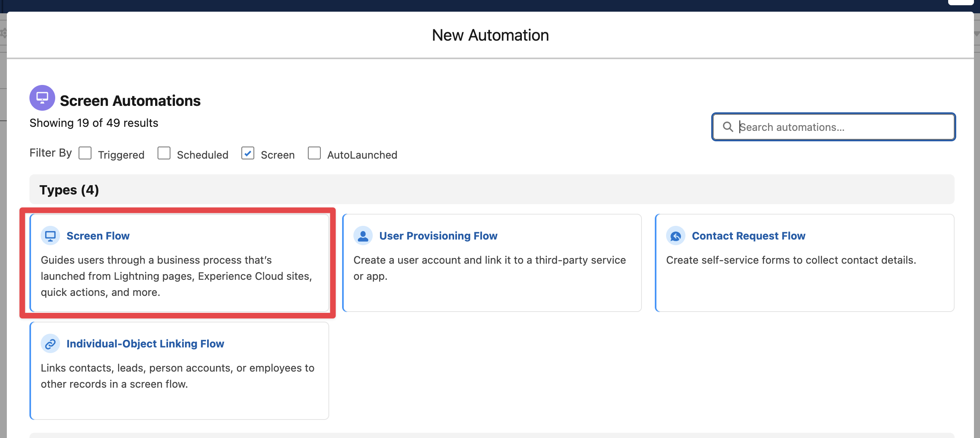This screenshot has width=980, height=438.
Task: Click the Types (4) section header
Action: click(69, 190)
